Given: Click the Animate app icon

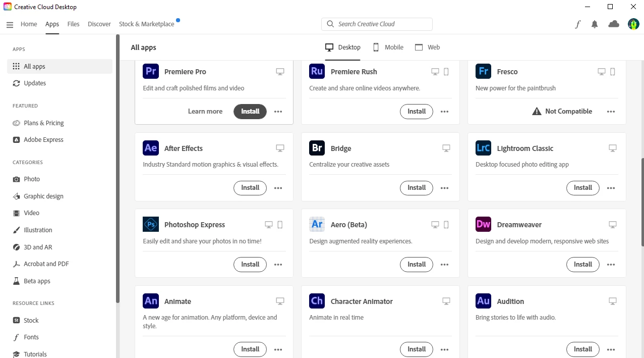Looking at the screenshot, I should [151, 301].
